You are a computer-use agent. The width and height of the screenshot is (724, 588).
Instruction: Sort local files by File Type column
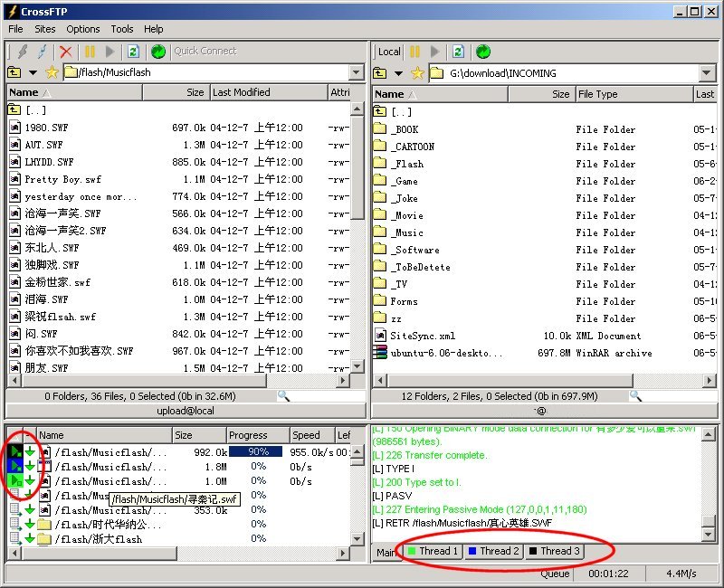pos(634,94)
